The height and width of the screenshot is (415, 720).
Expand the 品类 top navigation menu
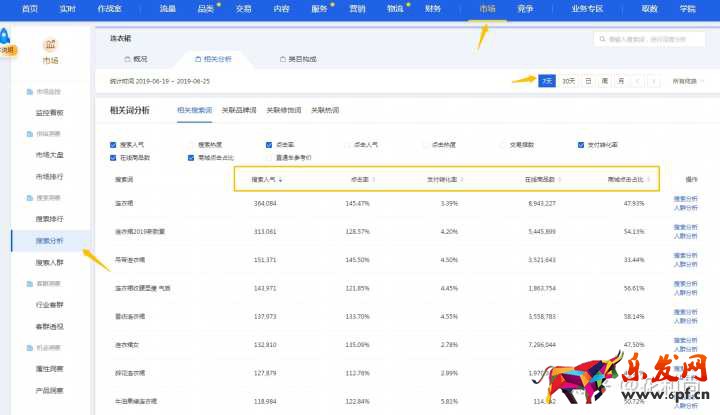208,8
